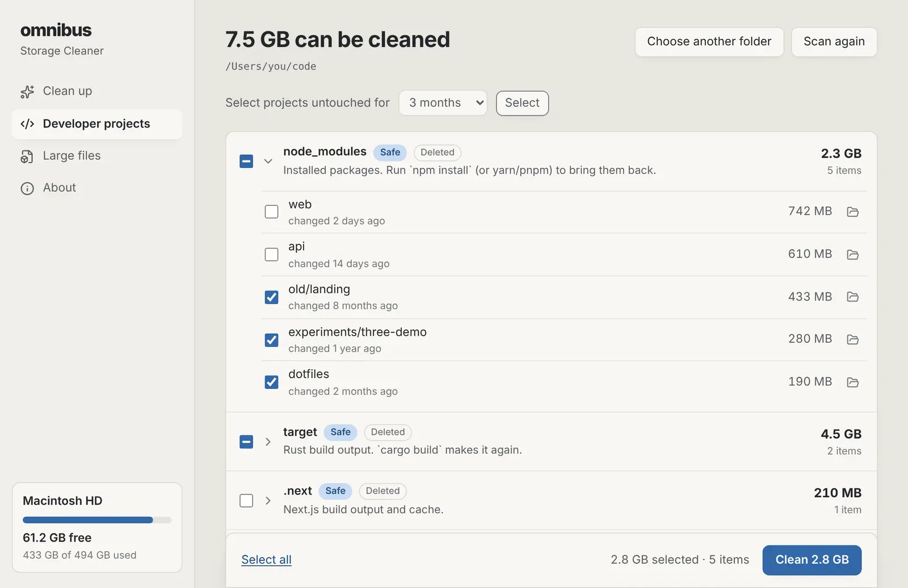Expand the target group chevron

[268, 442]
